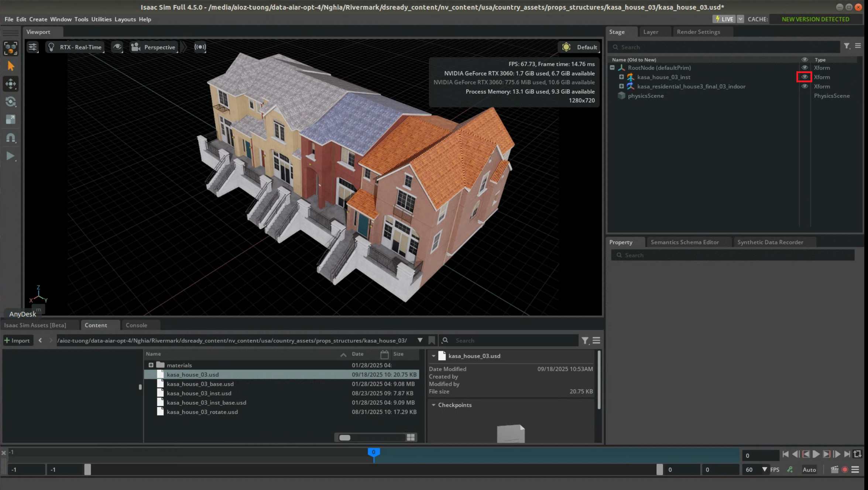Image resolution: width=868 pixels, height=490 pixels.
Task: Click the red record keyframe button
Action: pyautogui.click(x=845, y=470)
